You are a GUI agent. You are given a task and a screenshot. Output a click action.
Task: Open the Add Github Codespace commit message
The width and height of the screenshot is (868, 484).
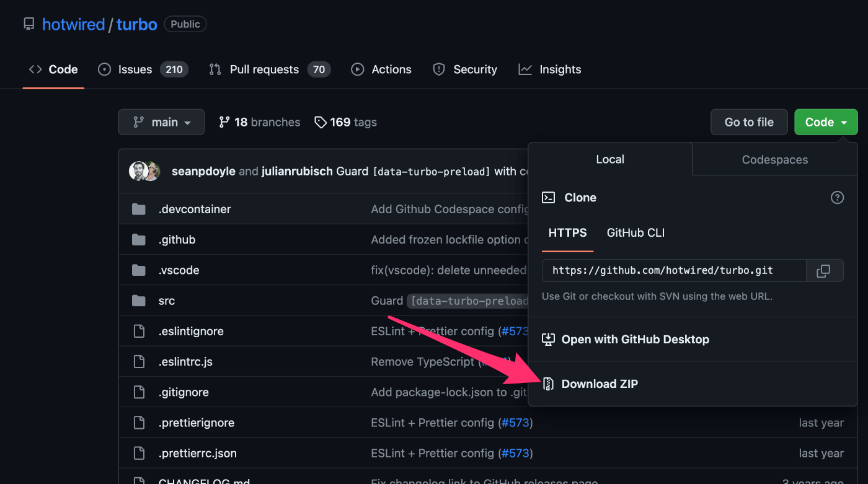click(449, 209)
